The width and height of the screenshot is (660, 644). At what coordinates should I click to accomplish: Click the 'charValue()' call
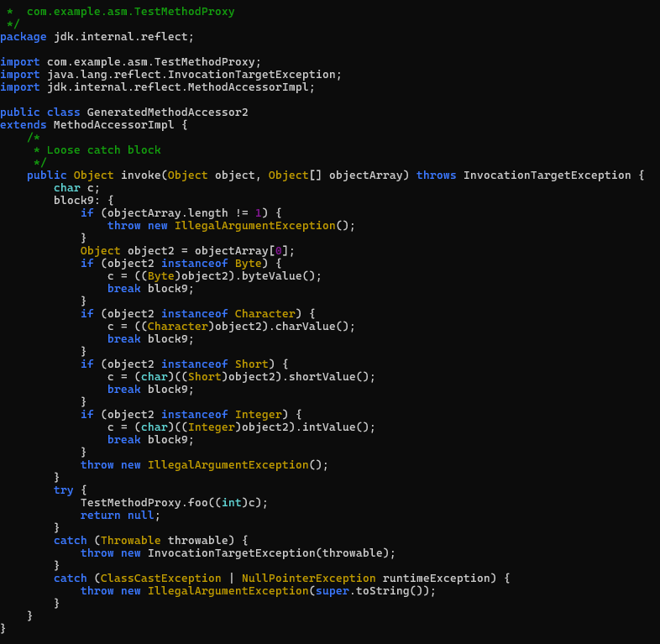coord(312,327)
